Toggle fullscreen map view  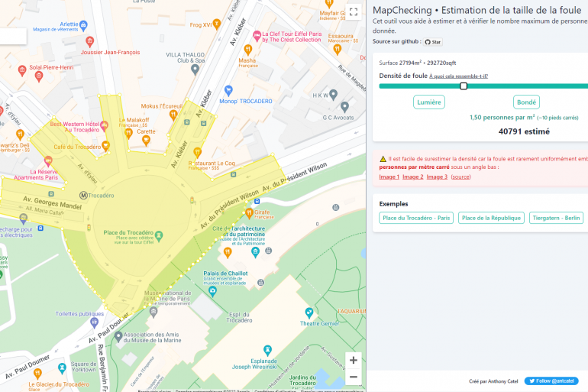353,12
